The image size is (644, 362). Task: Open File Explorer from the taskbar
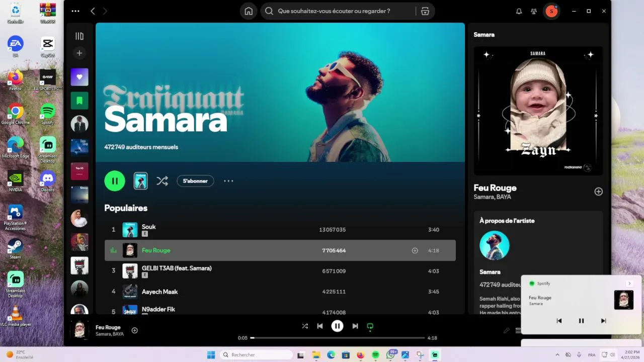(x=316, y=355)
